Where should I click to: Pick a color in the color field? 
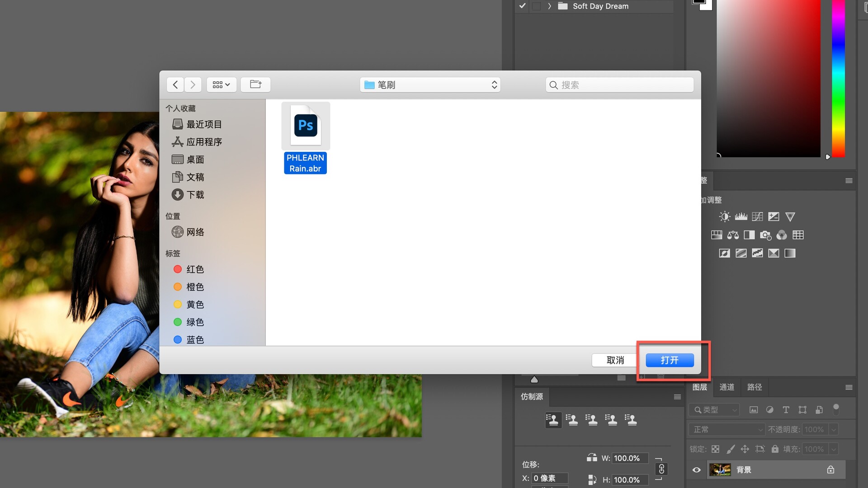pos(769,79)
